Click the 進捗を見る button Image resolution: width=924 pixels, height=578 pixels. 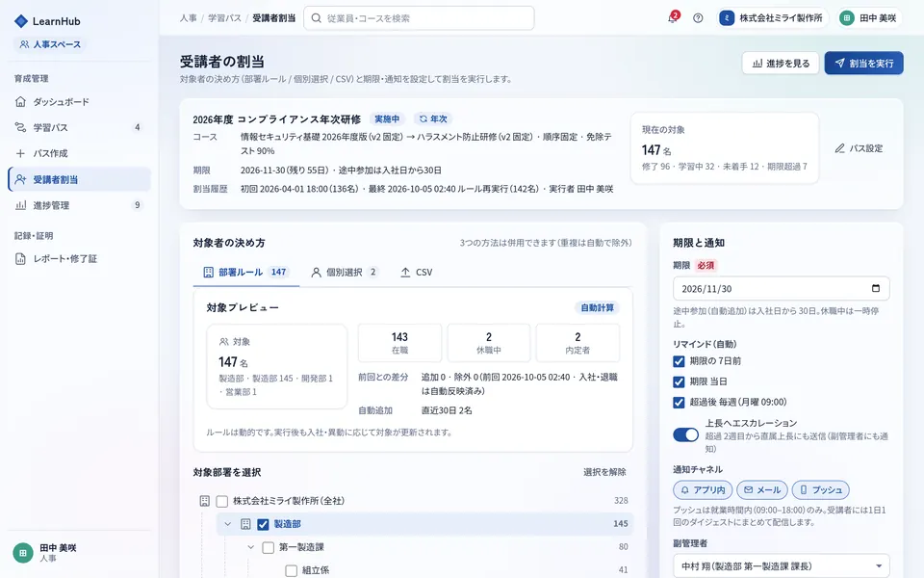tap(781, 64)
